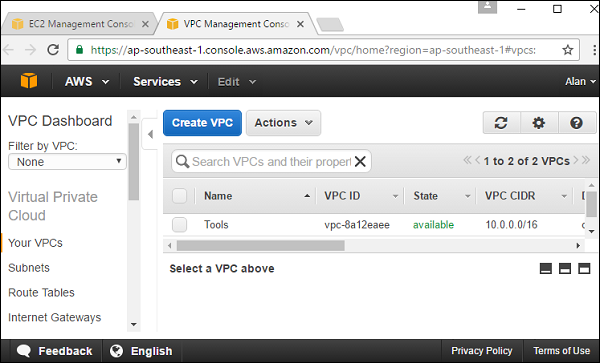Screen dimensions: 600x363
Task: Go to the next page of VPCs
Action: pos(576,160)
